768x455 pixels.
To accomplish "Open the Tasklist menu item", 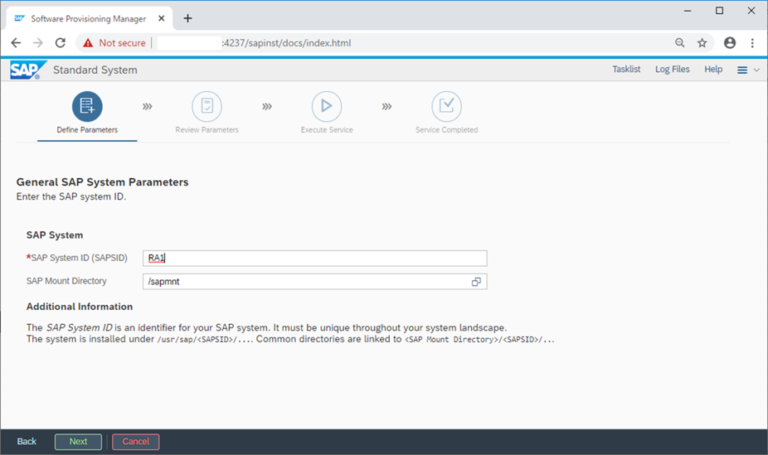I will click(x=627, y=70).
